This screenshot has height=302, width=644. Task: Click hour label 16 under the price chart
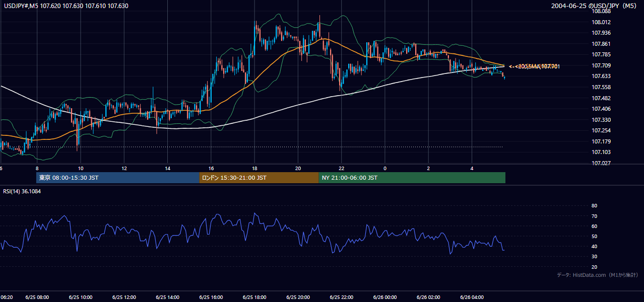(211, 168)
